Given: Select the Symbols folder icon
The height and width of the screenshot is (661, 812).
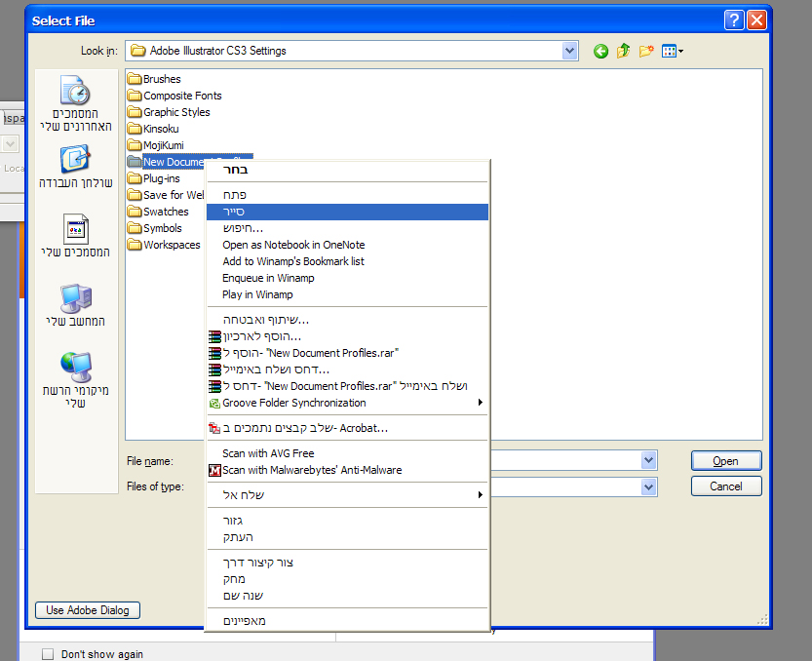Looking at the screenshot, I should pos(135,228).
